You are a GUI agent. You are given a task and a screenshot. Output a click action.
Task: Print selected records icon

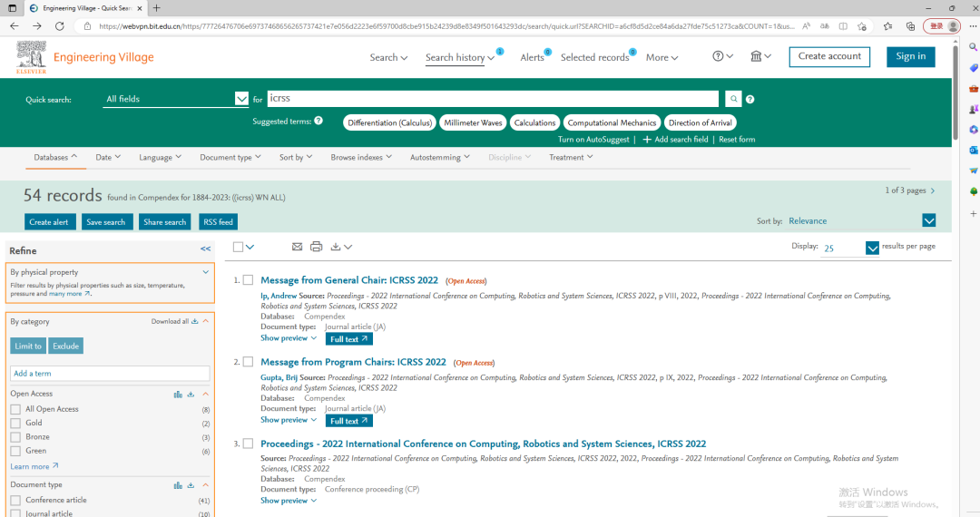click(317, 247)
